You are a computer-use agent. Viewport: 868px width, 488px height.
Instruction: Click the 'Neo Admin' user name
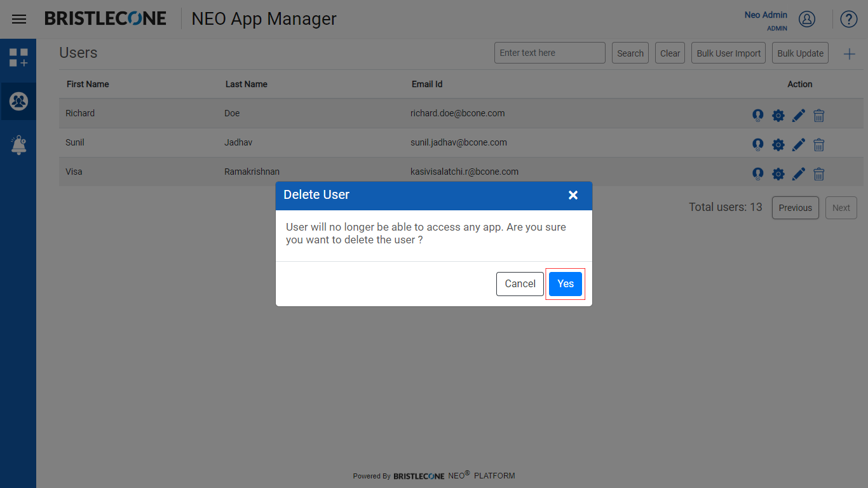coord(766,15)
